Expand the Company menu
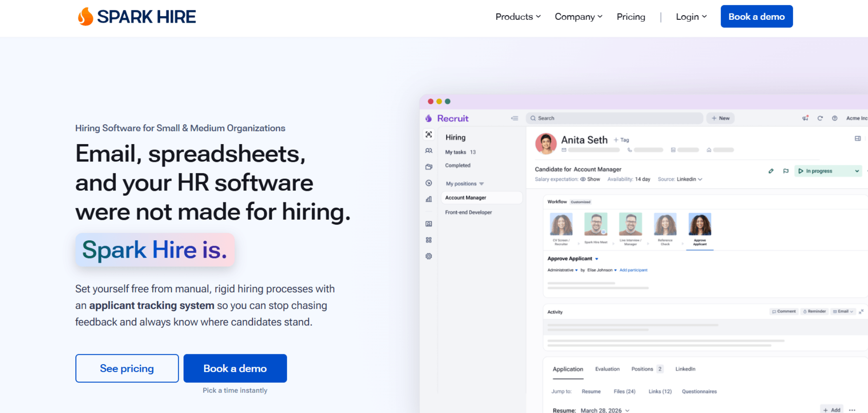 pos(579,17)
